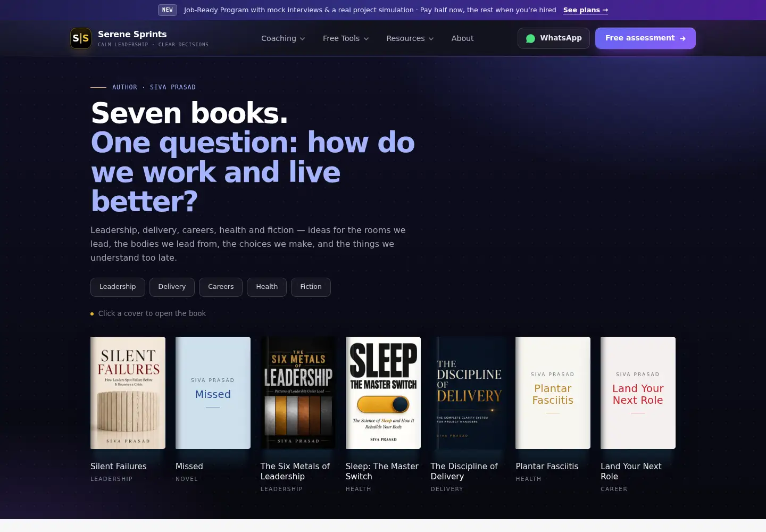The width and height of the screenshot is (766, 532).
Task: Expand the Resources dropdown menu
Action: pyautogui.click(x=410, y=38)
